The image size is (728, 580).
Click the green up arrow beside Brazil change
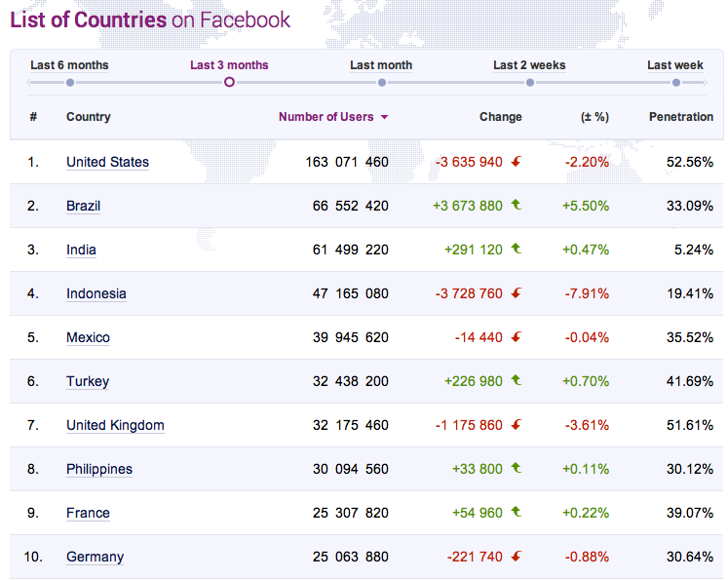(x=516, y=205)
